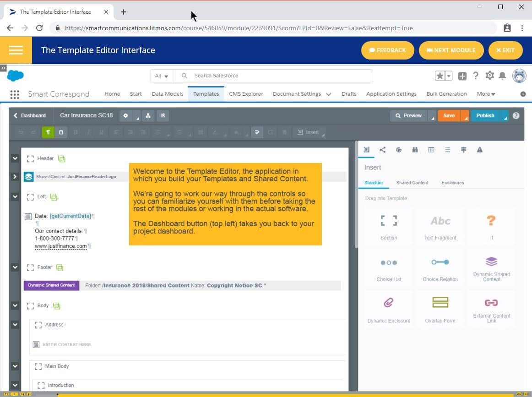This screenshot has height=397, width=532.
Task: Click in the Search Salesforce field
Action: tap(273, 76)
